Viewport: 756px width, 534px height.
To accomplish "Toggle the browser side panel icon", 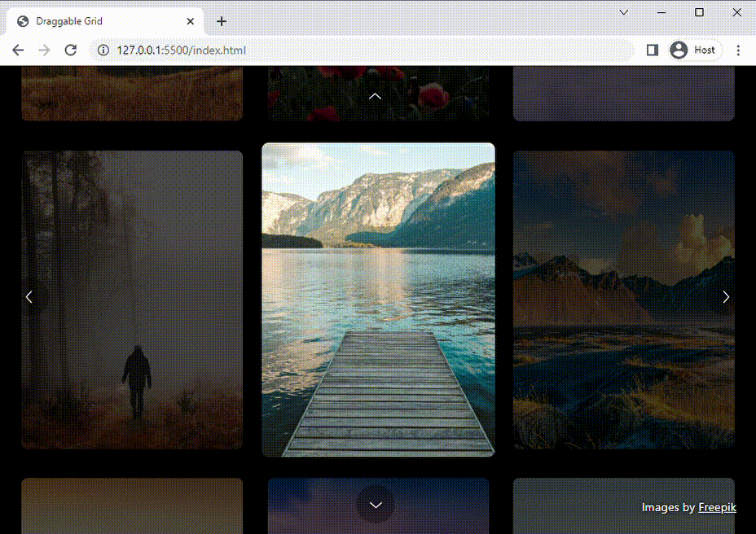I will [x=653, y=50].
